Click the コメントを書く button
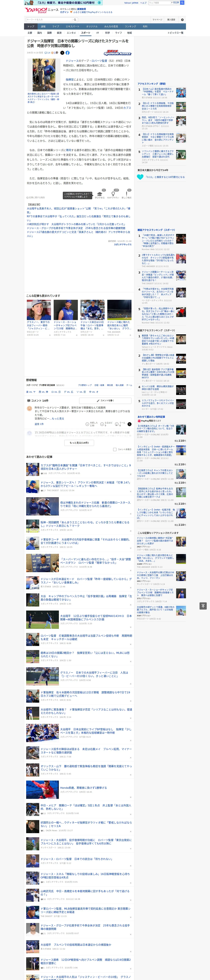Viewport: 210px width, 980px height. click(x=105, y=401)
